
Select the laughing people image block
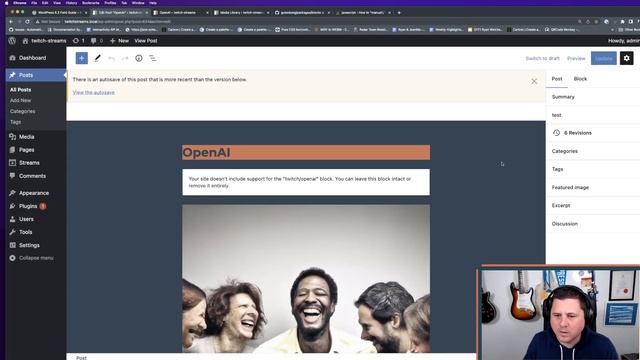tap(306, 279)
